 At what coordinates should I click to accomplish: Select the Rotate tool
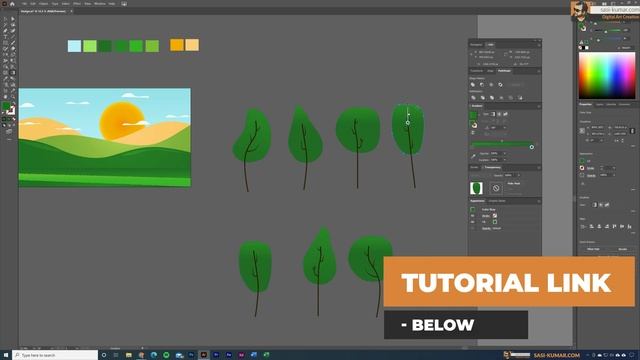5,55
